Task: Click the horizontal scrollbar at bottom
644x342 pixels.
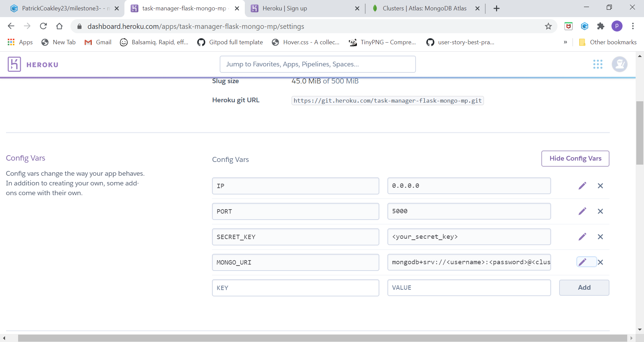Action: click(322, 338)
